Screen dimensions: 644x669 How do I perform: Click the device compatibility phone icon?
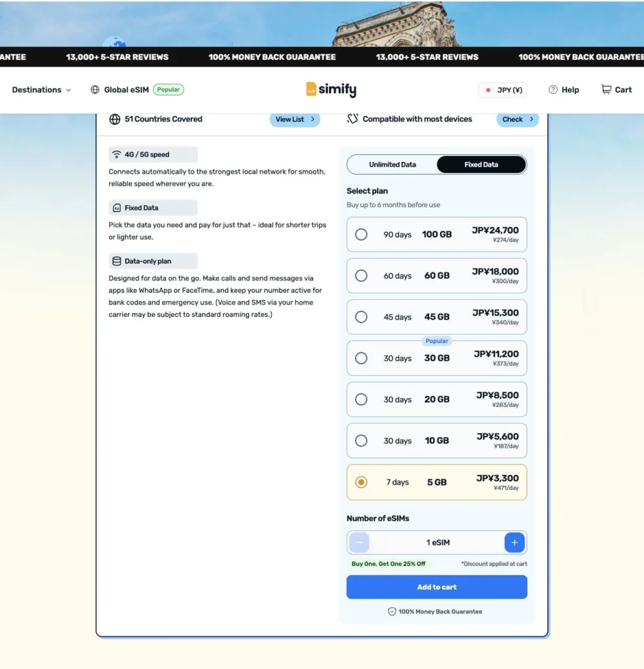352,119
